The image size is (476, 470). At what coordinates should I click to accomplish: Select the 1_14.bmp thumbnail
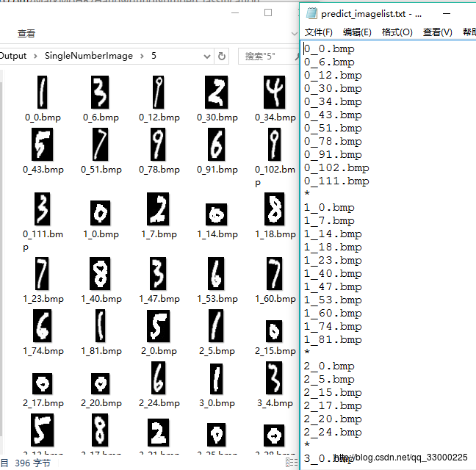[217, 214]
